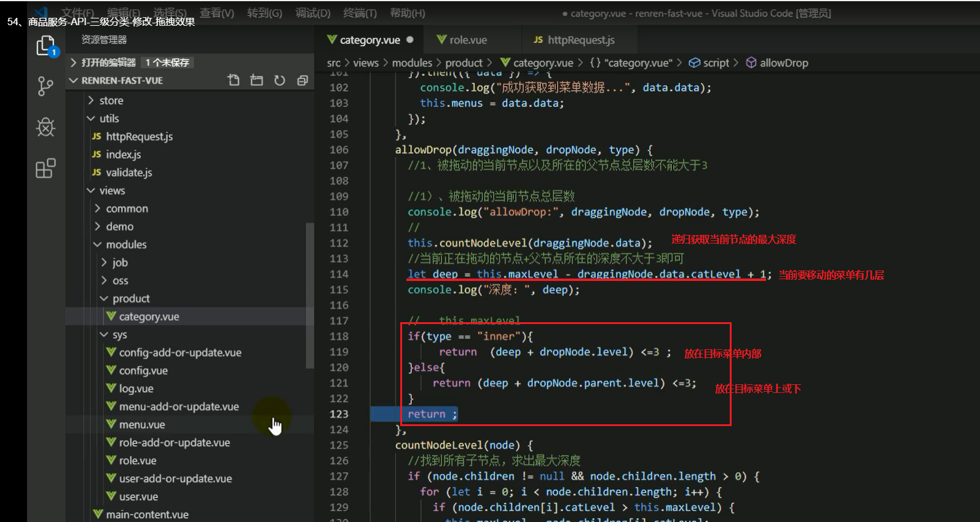Open validate.js in the explorer
980x522 pixels.
(x=129, y=172)
